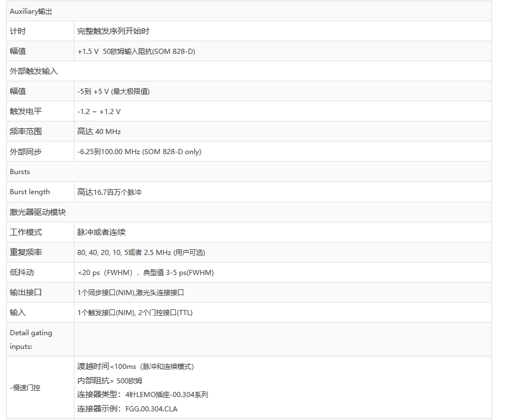The image size is (519, 420).
Task: Click the -5到 +5 V (最大极限值) cell
Action: coord(113,92)
